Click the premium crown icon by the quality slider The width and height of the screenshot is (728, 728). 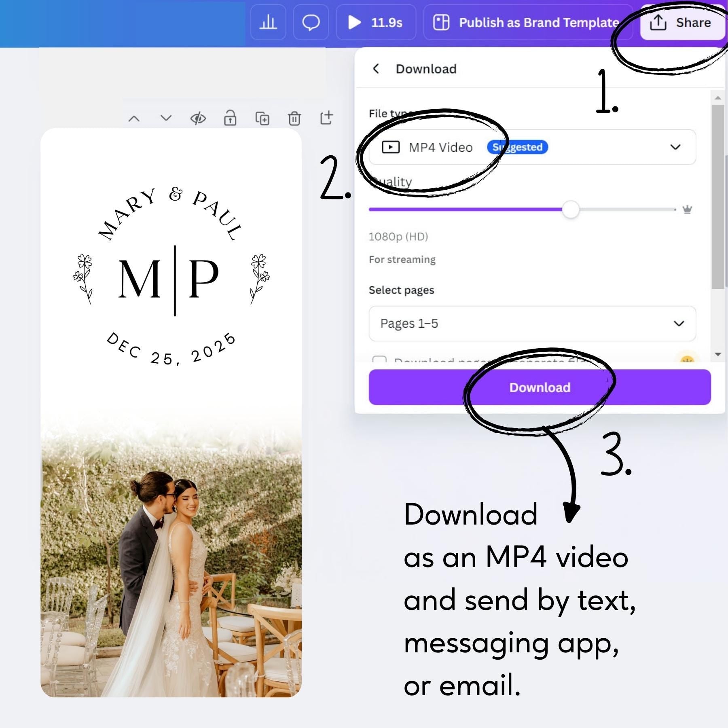pos(688,209)
